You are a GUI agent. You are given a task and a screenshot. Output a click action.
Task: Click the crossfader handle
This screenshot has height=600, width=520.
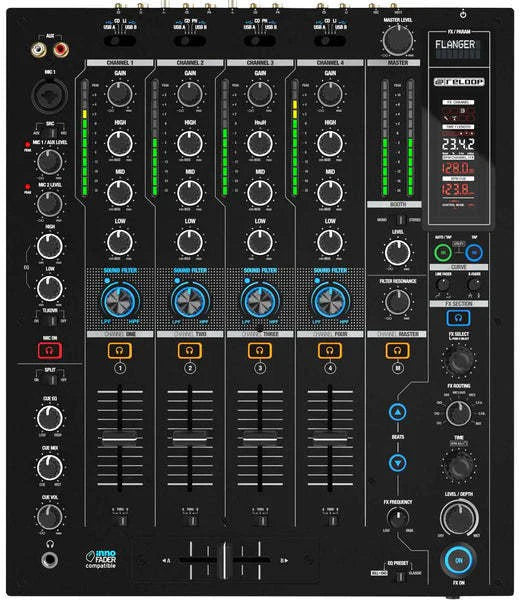point(225,561)
